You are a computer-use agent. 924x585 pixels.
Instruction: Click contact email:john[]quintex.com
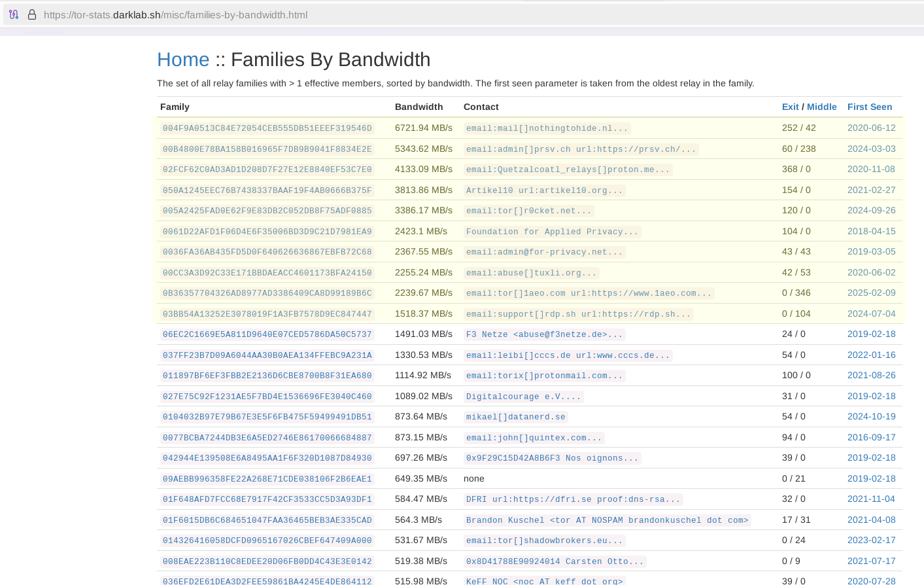pos(534,438)
